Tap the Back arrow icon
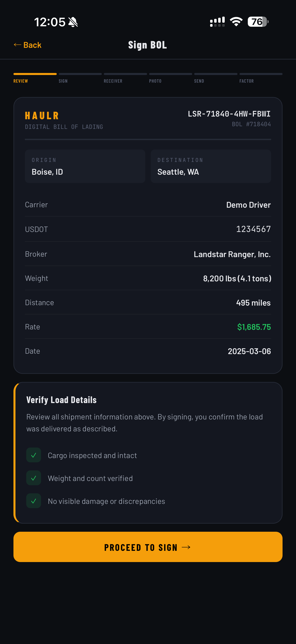Screen dimensions: 296x644 tap(17, 45)
